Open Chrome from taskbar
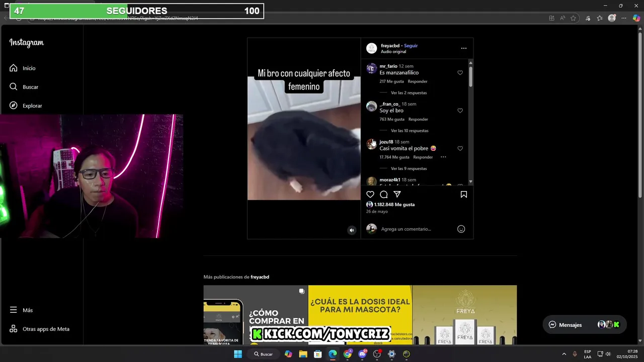The height and width of the screenshot is (362, 644). click(x=347, y=354)
